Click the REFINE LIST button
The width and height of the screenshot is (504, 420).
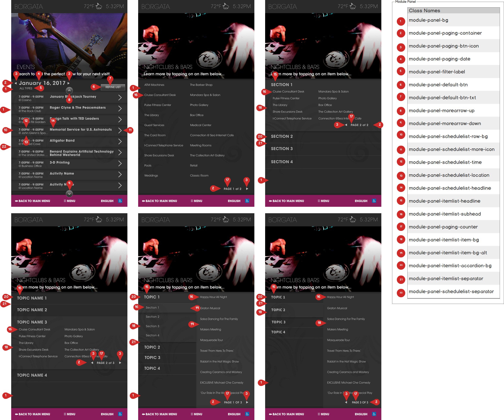113,87
